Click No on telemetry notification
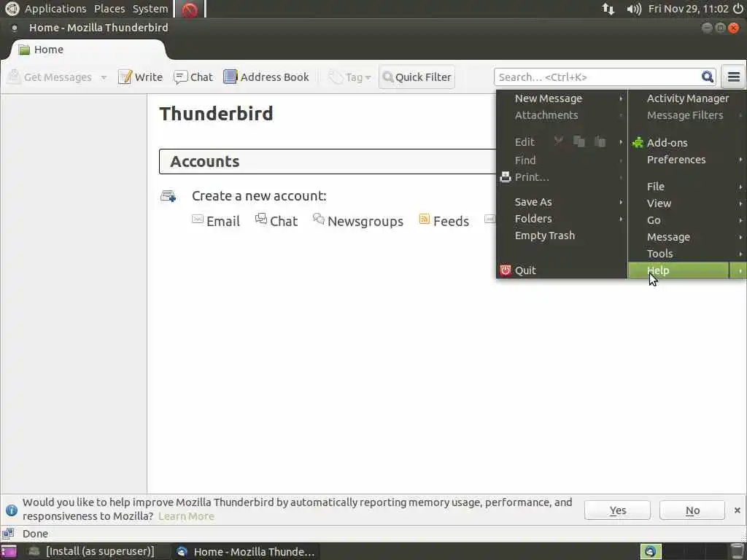Image resolution: width=747 pixels, height=560 pixels. 692,510
